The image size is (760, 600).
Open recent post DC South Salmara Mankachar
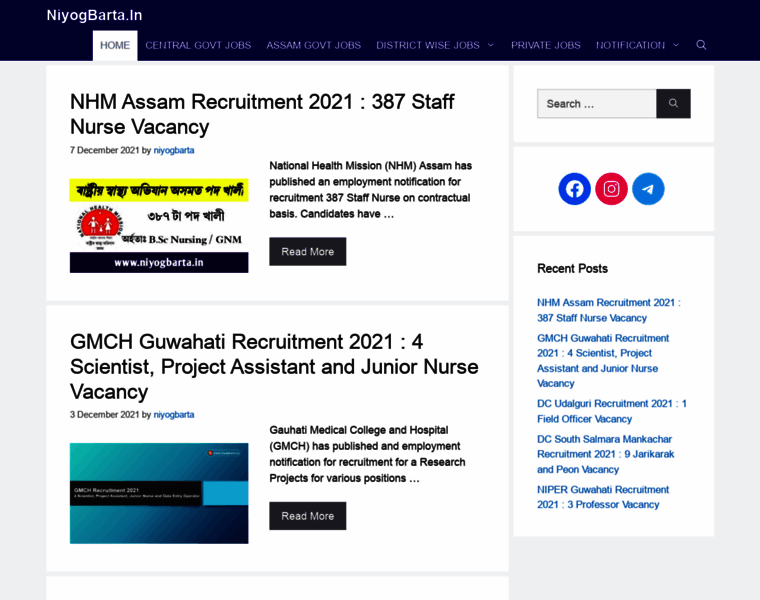tap(605, 454)
